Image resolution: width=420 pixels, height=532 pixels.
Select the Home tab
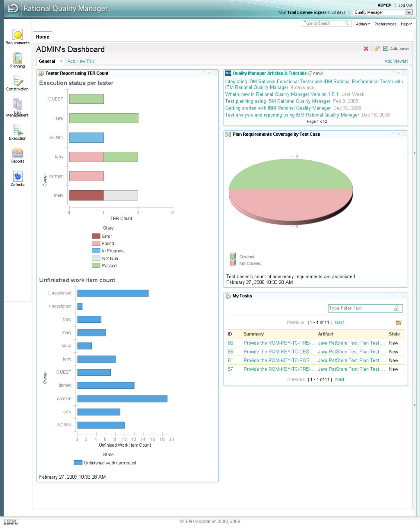[x=43, y=37]
